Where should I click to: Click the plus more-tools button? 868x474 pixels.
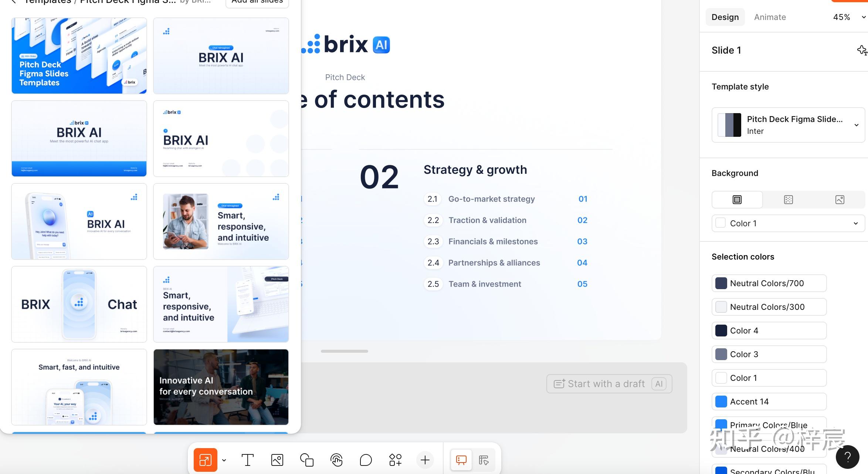click(425, 460)
